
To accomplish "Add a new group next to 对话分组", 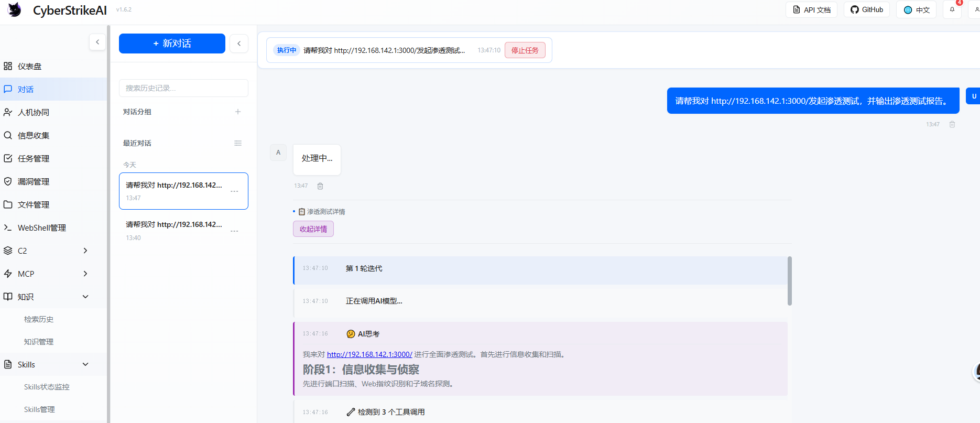I will click(x=238, y=112).
